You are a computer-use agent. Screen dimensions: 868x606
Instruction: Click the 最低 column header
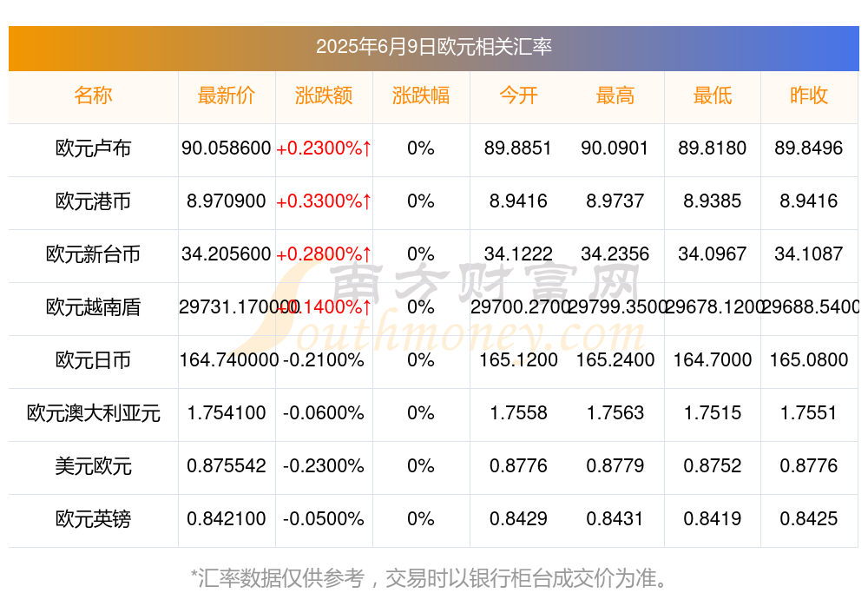tap(713, 96)
